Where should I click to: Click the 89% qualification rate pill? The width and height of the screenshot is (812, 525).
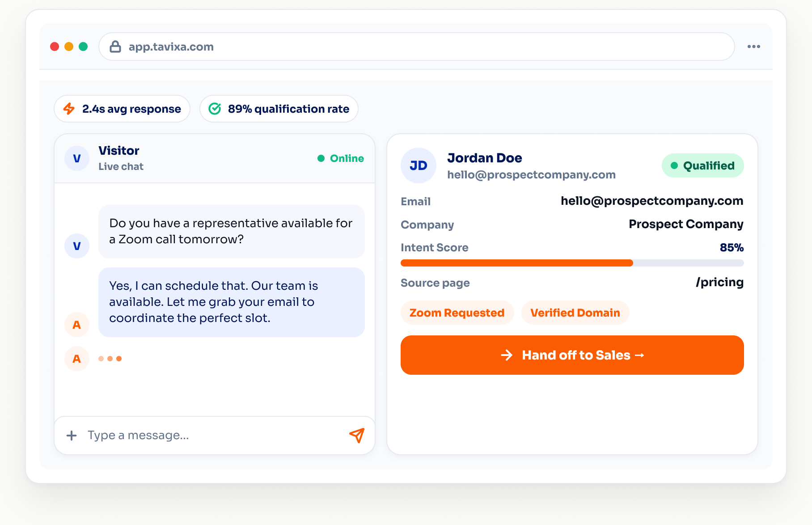click(x=279, y=109)
